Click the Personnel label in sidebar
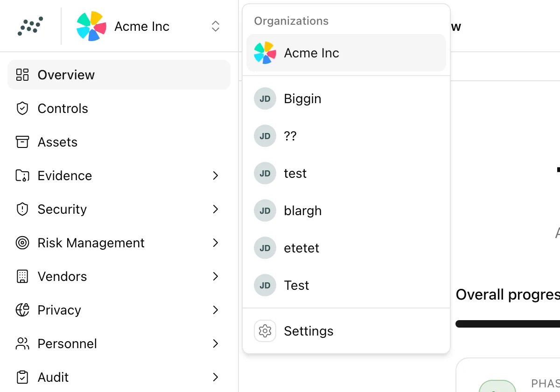Screen dimensions: 560x392 (x=67, y=343)
